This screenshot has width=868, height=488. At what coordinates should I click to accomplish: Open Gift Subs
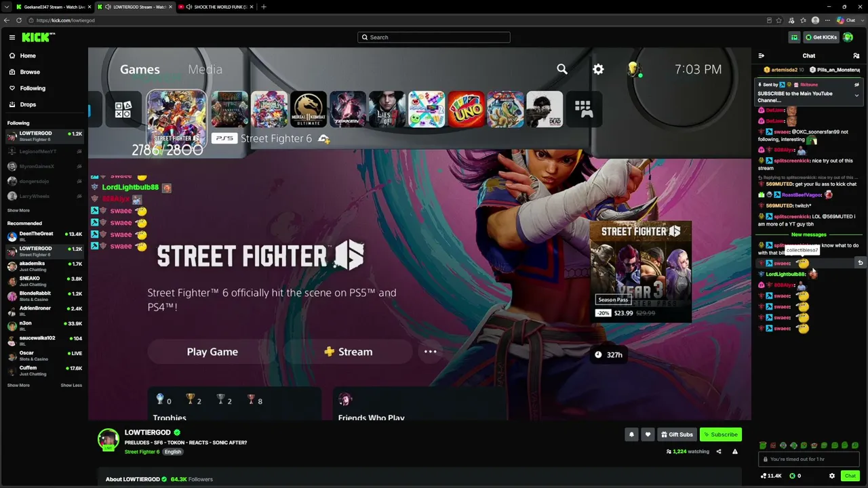677,434
